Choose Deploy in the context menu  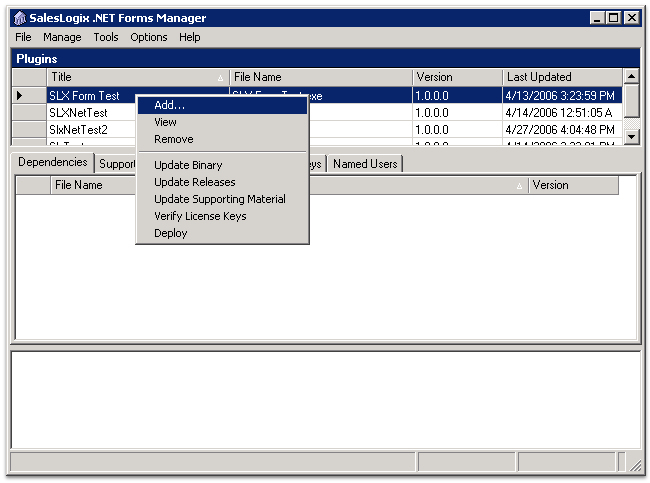click(x=223, y=233)
